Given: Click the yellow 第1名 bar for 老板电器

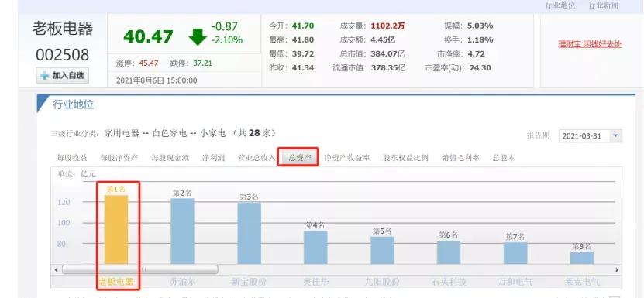Looking at the screenshot, I should [x=116, y=229].
